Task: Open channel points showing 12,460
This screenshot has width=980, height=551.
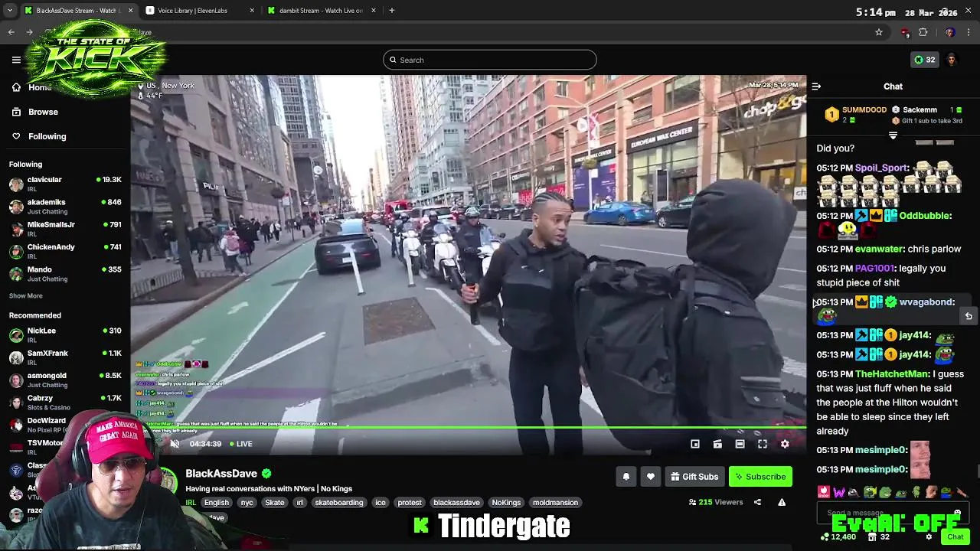Action: pos(838,537)
